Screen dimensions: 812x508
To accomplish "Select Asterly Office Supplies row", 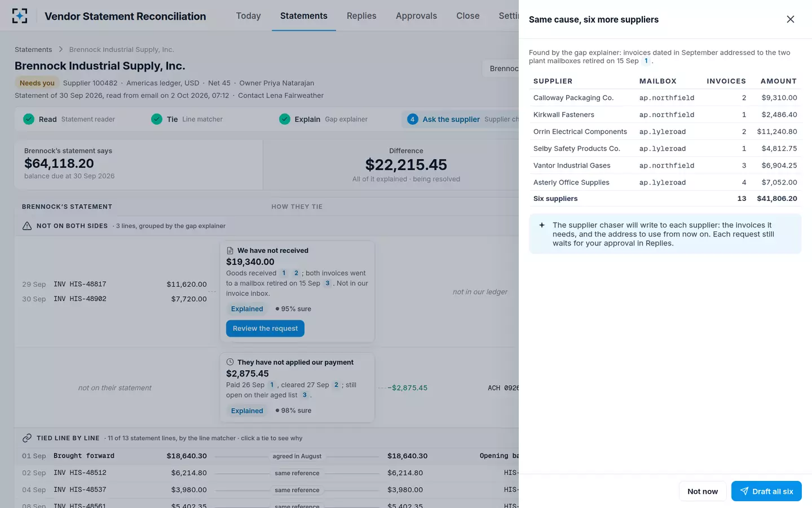I will point(665,182).
